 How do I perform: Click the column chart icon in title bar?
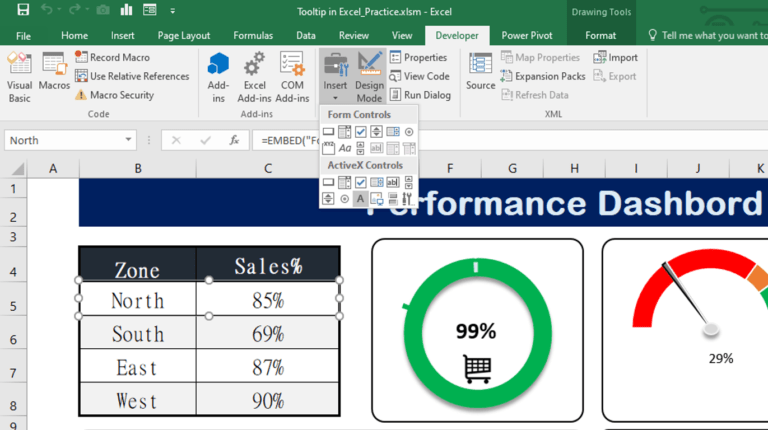[x=126, y=10]
